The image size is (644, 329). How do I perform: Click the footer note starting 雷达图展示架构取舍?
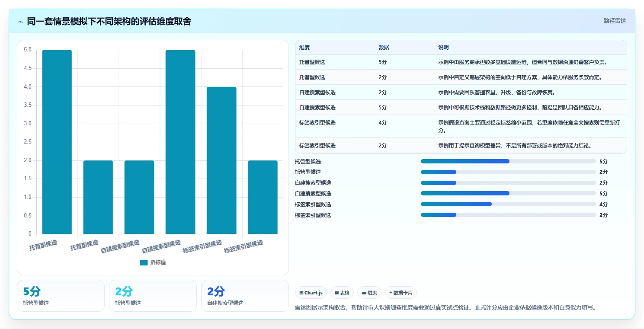(x=445, y=308)
